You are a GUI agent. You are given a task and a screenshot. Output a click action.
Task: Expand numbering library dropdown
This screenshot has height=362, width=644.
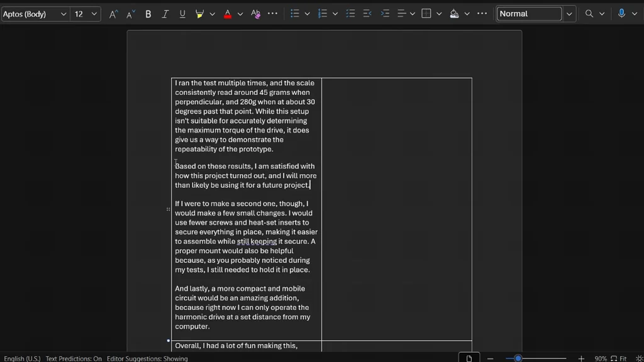(335, 14)
